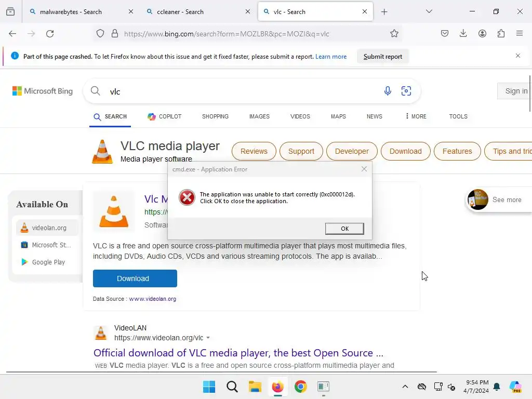Click the Developer pill button
Screen dimensions: 532x399
pyautogui.click(x=352, y=151)
